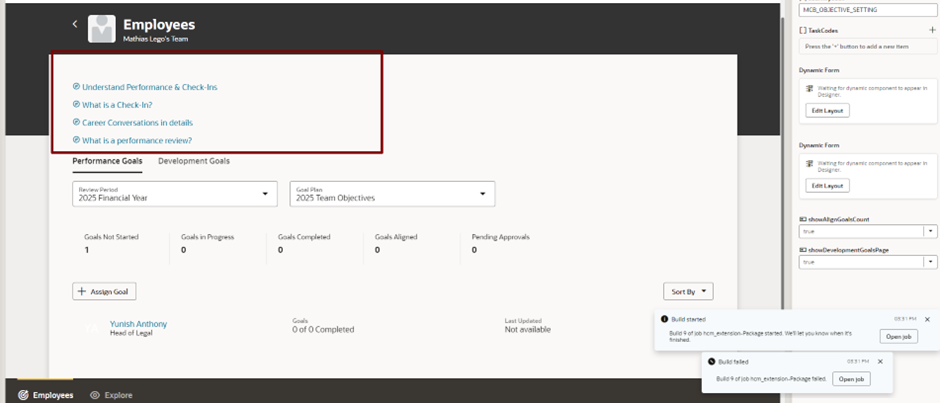Open What is a Check-In? link
Screen dimensions: 940x403
click(117, 105)
